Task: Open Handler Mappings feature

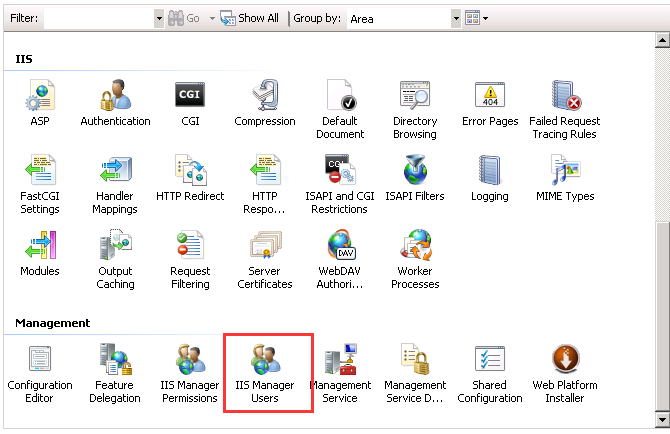Action: 115,170
